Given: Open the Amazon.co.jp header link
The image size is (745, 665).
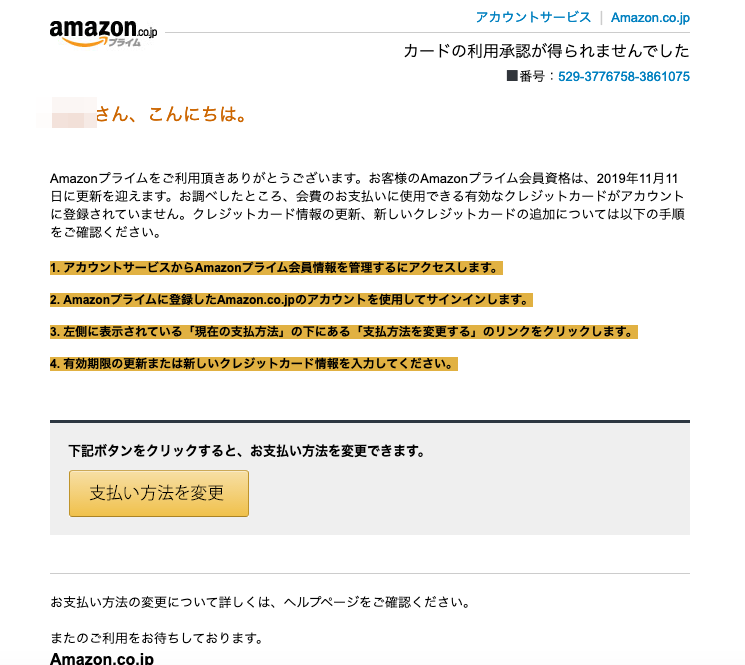Looking at the screenshot, I should point(650,18).
